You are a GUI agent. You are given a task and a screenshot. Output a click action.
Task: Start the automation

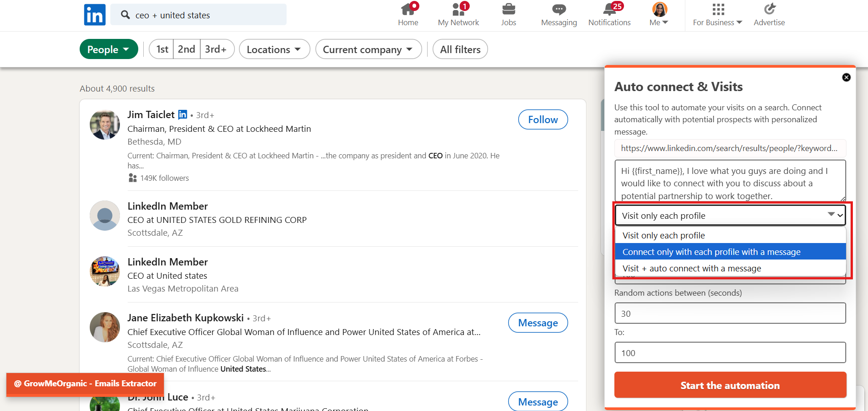tap(730, 385)
